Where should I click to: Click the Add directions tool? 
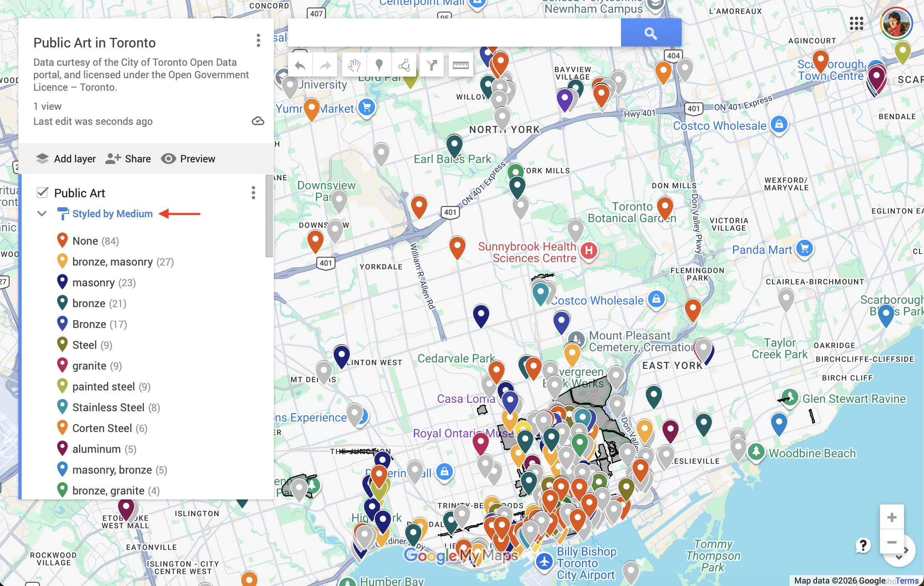tap(432, 65)
